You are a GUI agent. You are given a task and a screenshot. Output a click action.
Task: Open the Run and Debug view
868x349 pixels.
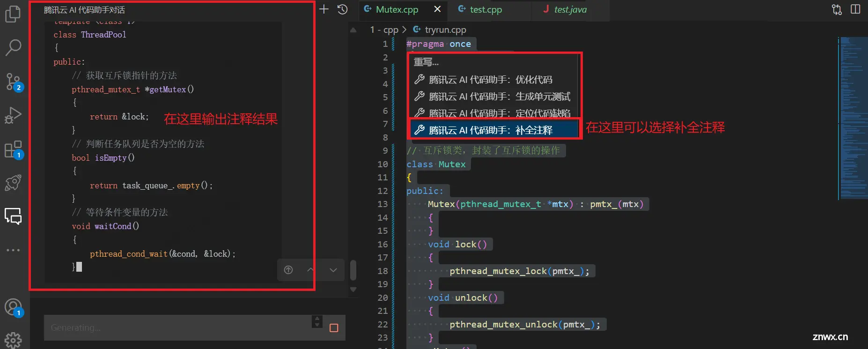tap(13, 115)
